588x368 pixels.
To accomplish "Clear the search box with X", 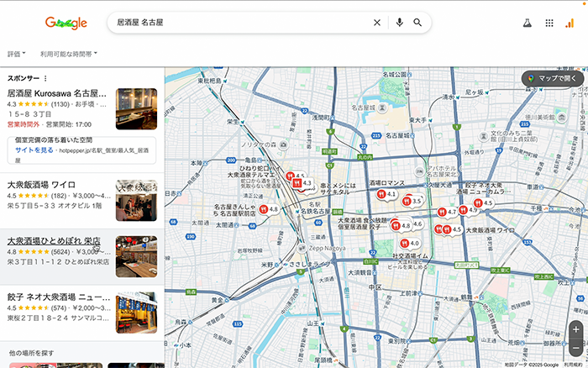I will pos(377,23).
